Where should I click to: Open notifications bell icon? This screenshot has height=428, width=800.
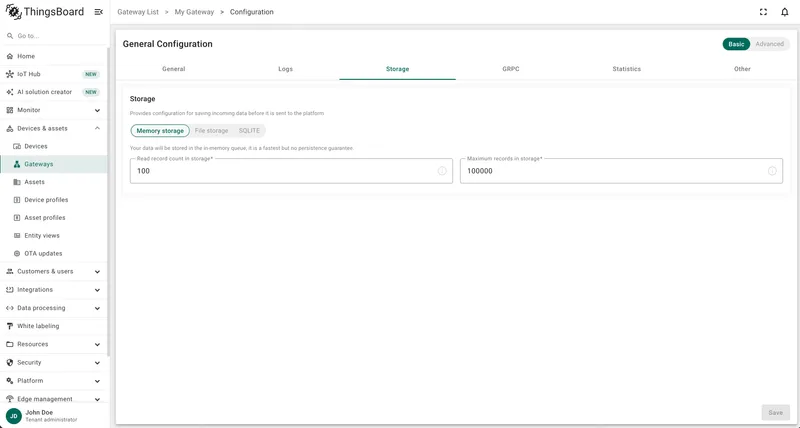click(785, 12)
